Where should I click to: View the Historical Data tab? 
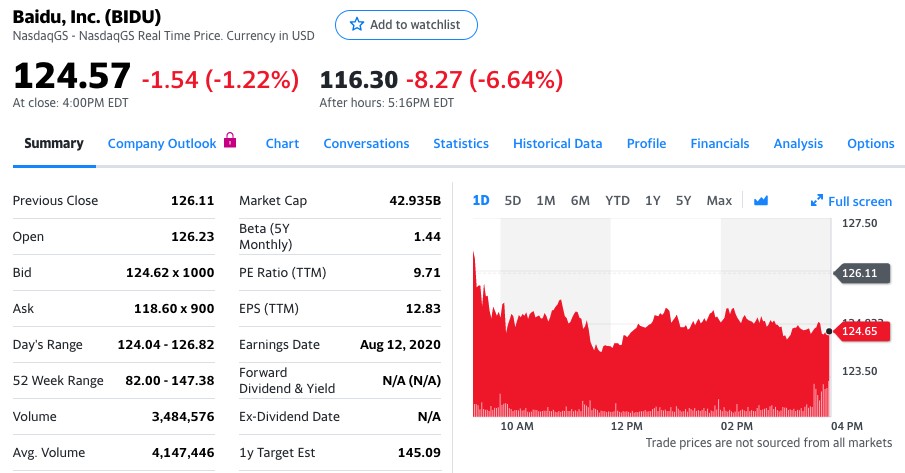click(x=557, y=143)
